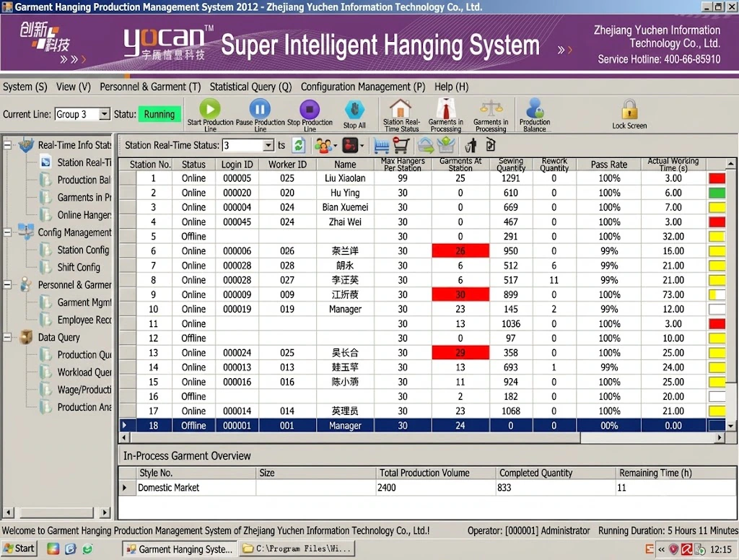Click the red-black worker icon in station toolbar

point(350,146)
